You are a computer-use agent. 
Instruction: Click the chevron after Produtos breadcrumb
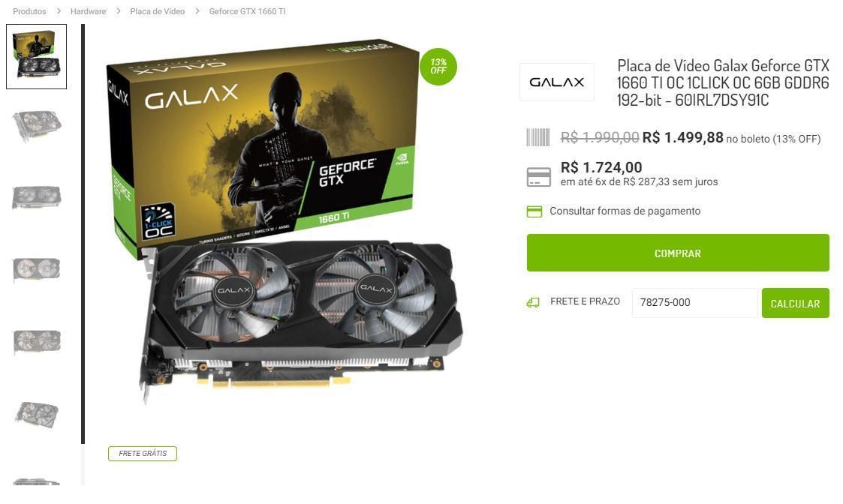(x=59, y=11)
